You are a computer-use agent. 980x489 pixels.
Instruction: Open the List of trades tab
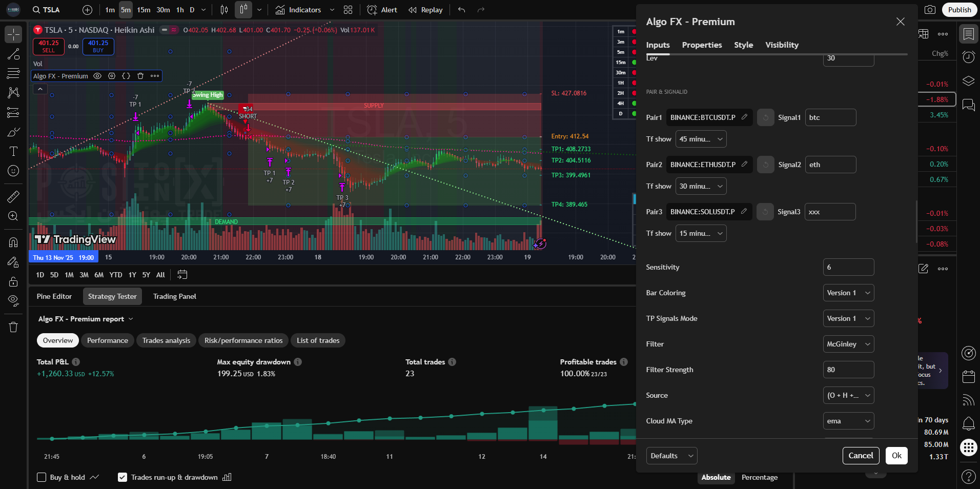[x=318, y=340]
